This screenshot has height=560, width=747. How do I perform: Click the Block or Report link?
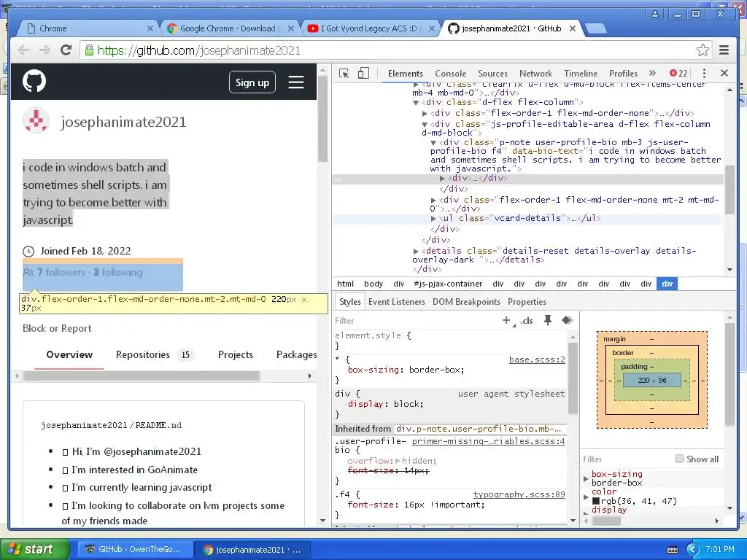pyautogui.click(x=57, y=328)
